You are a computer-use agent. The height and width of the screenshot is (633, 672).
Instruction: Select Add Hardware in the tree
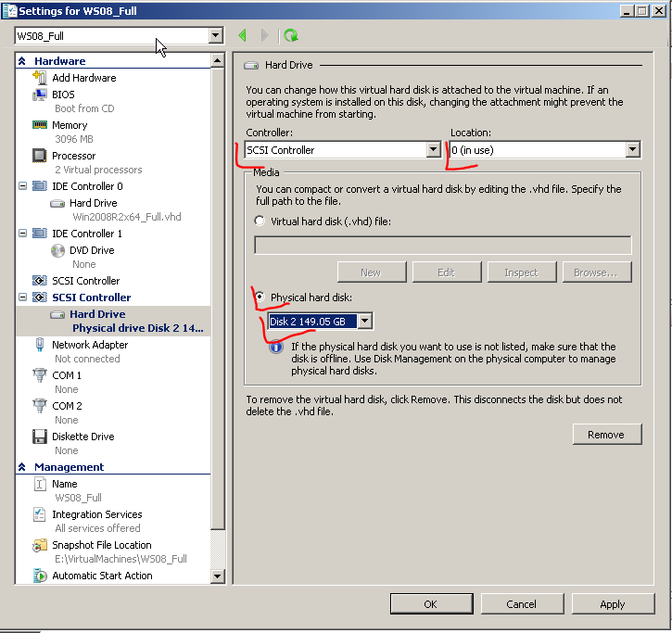[x=84, y=78]
